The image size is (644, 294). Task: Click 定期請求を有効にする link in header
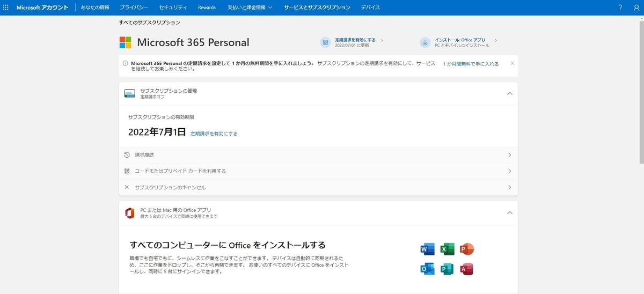click(x=355, y=40)
